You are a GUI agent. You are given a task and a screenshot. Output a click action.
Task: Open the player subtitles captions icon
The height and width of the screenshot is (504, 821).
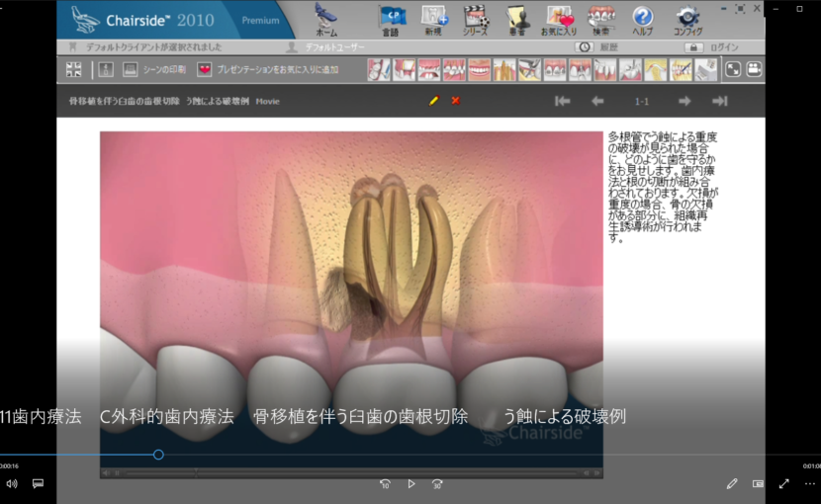tap(38, 483)
